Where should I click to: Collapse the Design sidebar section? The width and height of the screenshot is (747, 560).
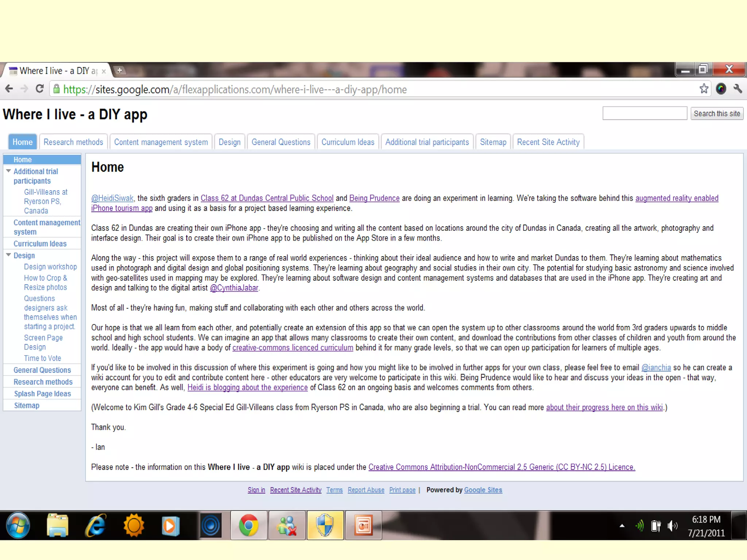click(x=8, y=255)
